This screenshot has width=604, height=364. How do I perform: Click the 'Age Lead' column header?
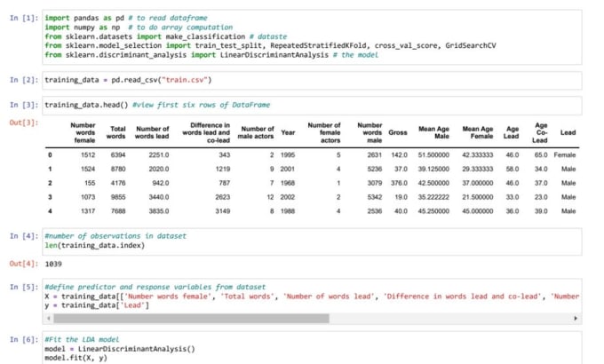[x=512, y=132]
